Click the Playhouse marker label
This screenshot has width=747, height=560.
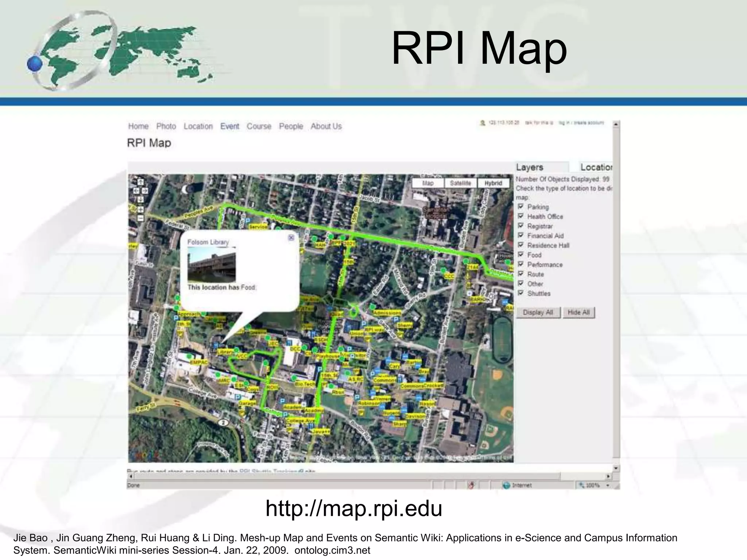click(327, 356)
